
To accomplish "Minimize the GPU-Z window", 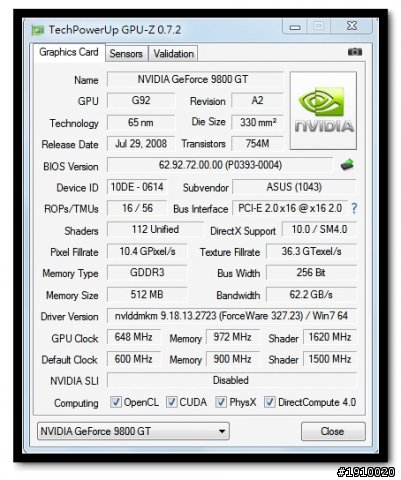I will pos(295,27).
